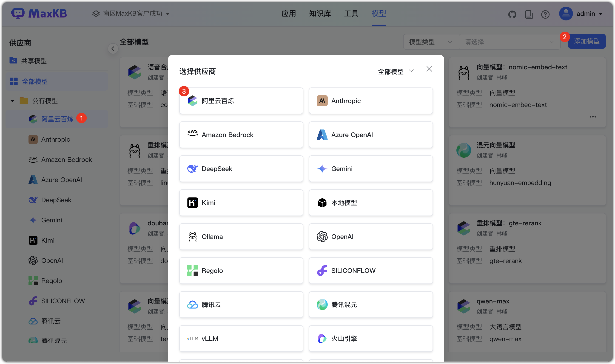Select 腾讯云 cloud icon in dialog
This screenshot has height=364, width=615.
click(x=192, y=305)
